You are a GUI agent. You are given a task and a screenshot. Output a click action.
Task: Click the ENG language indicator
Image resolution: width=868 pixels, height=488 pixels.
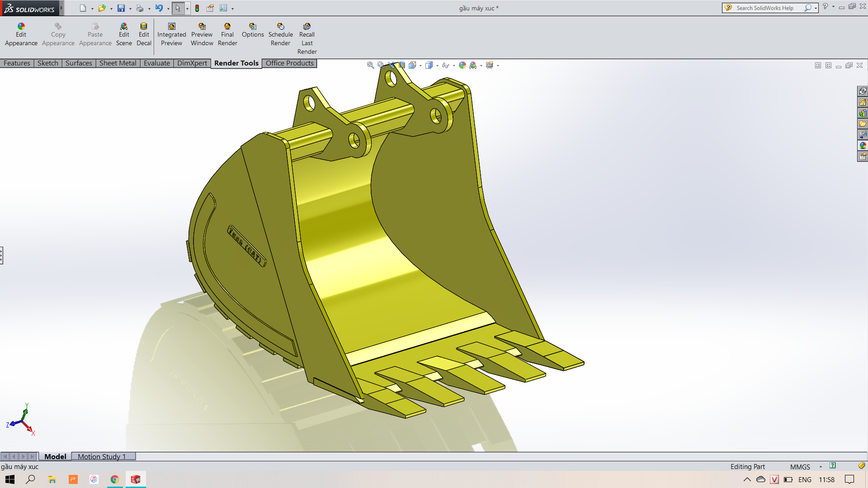click(x=805, y=479)
